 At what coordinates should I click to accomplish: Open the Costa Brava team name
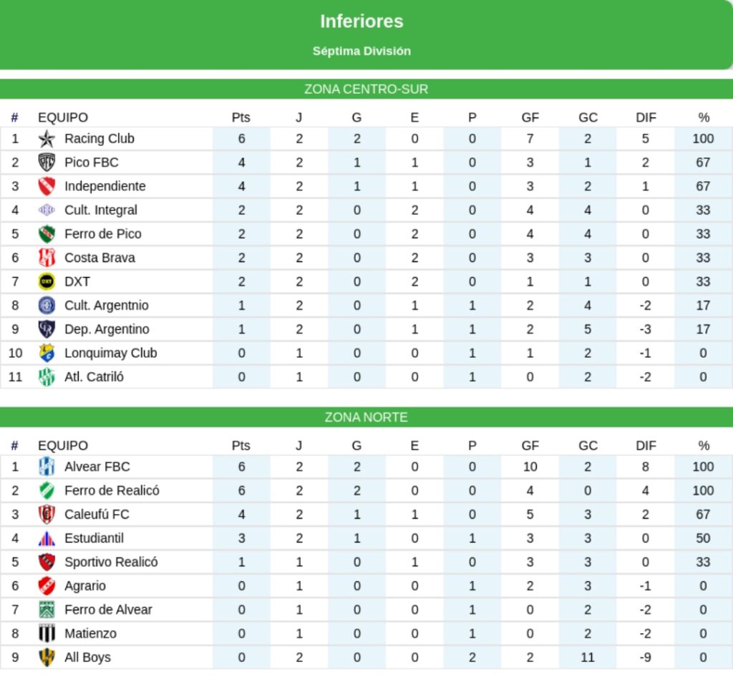99,258
